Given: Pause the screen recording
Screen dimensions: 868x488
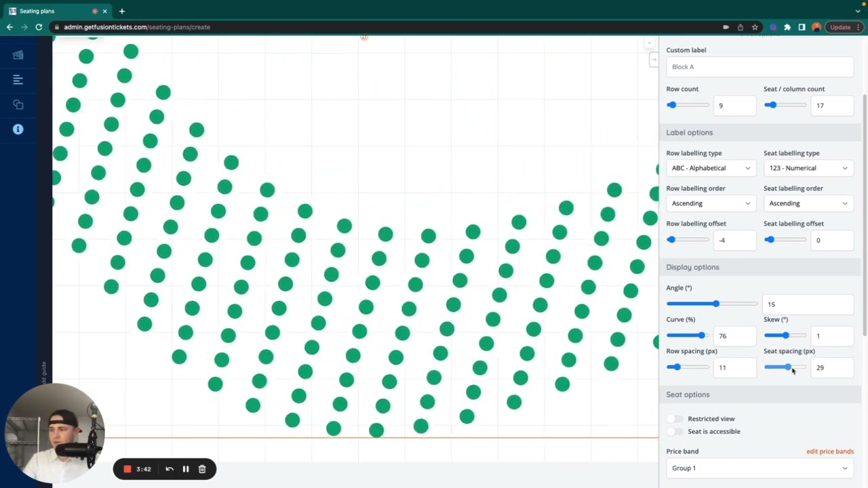Looking at the screenshot, I should [x=186, y=469].
